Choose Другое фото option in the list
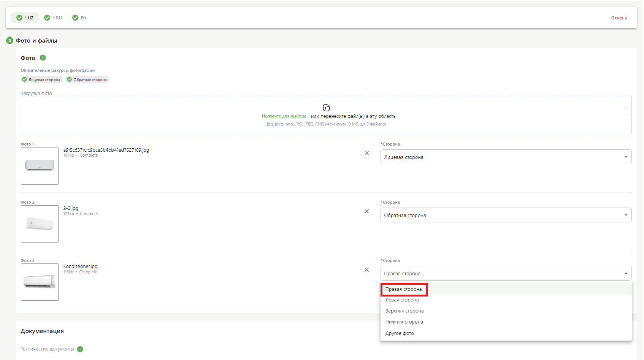644x360 pixels. [x=400, y=333]
